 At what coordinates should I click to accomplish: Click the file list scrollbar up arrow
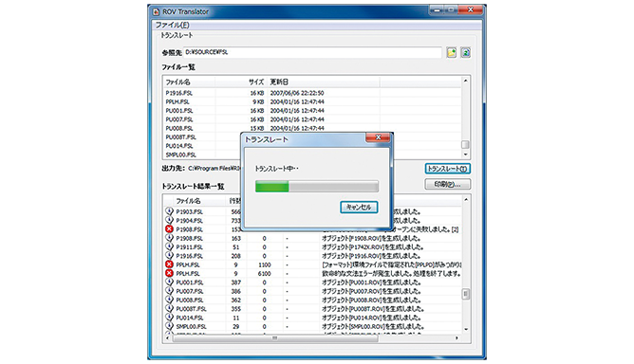tap(465, 81)
